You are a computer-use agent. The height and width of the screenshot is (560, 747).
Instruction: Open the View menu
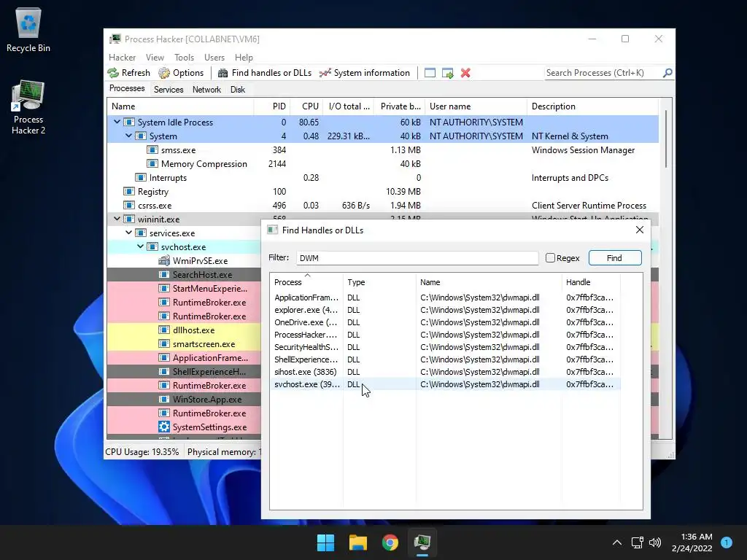[x=155, y=57]
